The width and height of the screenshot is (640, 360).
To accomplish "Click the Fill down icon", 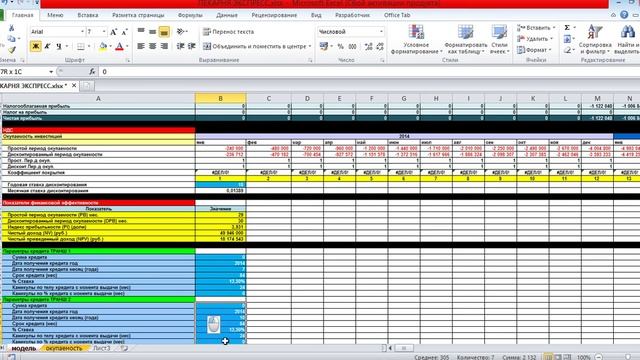I will click(x=567, y=39).
